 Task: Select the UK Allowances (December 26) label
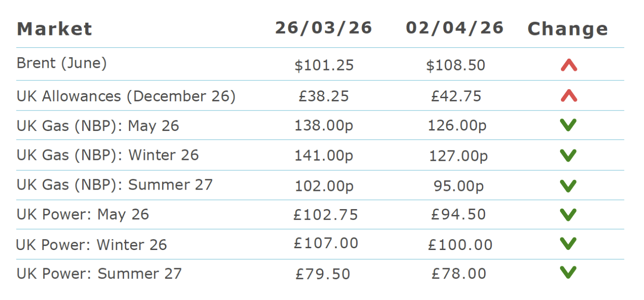(x=126, y=96)
